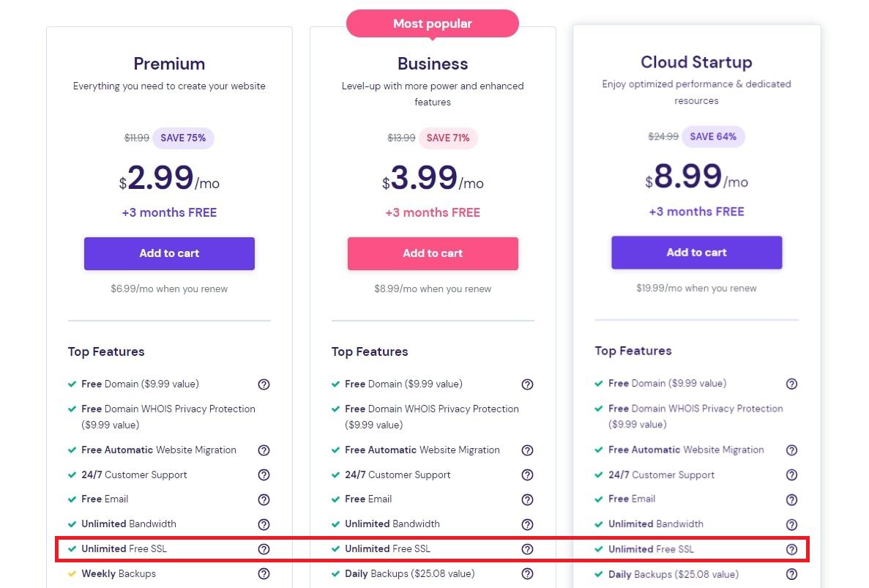Add the Premium plan to cart
The height and width of the screenshot is (588, 869).
click(169, 253)
